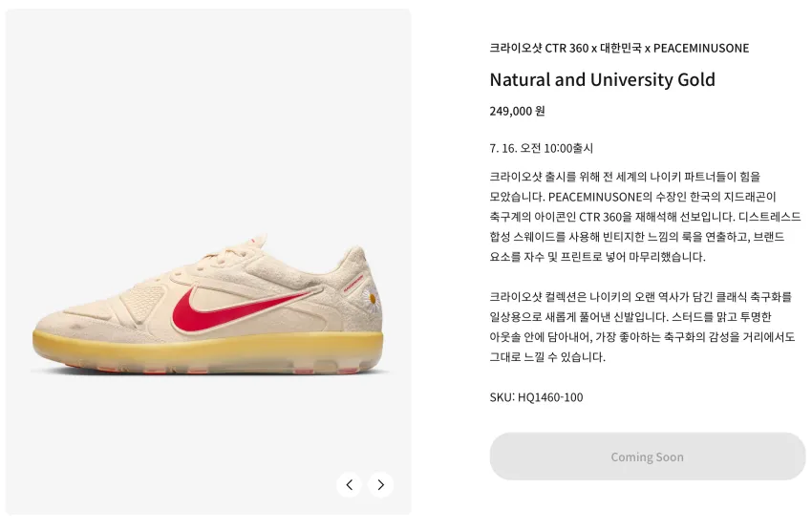Click the yellow gum sole of shoe
812x531 pixels.
[207, 349]
